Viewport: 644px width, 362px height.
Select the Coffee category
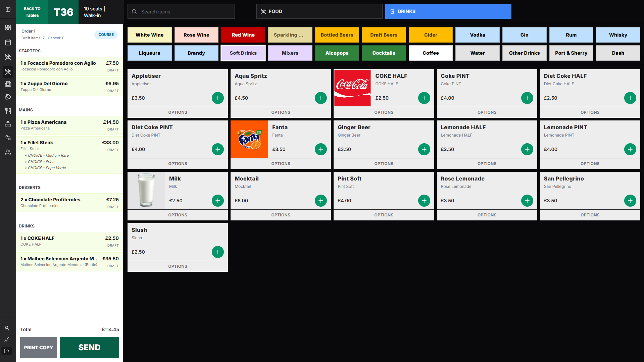point(431,53)
